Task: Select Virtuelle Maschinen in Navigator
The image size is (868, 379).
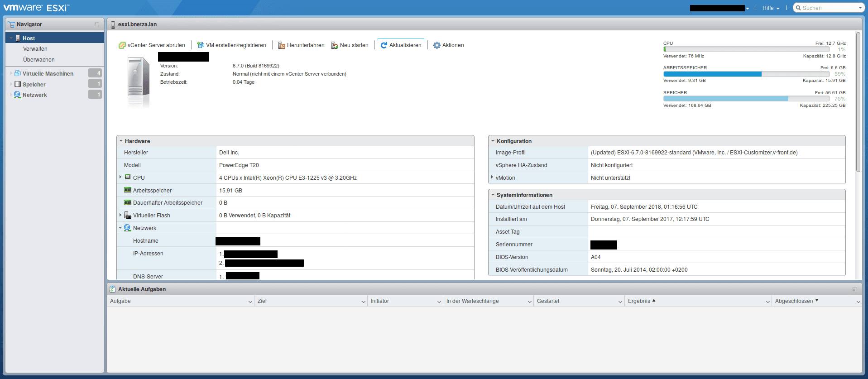Action: (48, 73)
